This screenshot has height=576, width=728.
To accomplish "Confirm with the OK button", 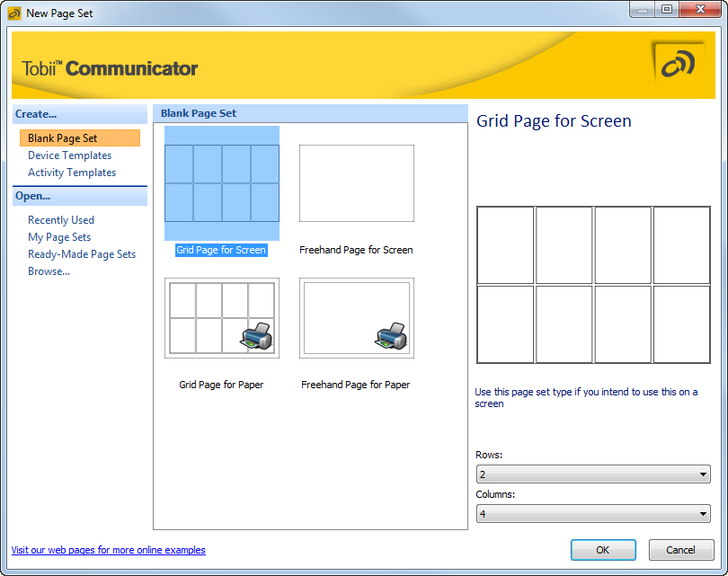I will 603,550.
